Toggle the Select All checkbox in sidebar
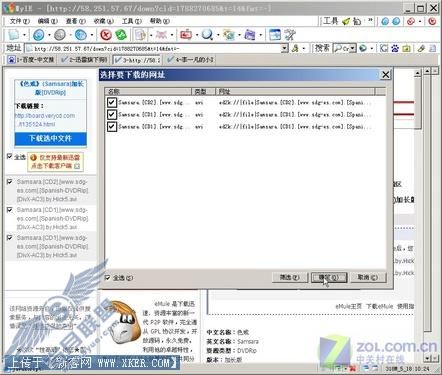The height and width of the screenshot is (375, 442). tap(10, 156)
